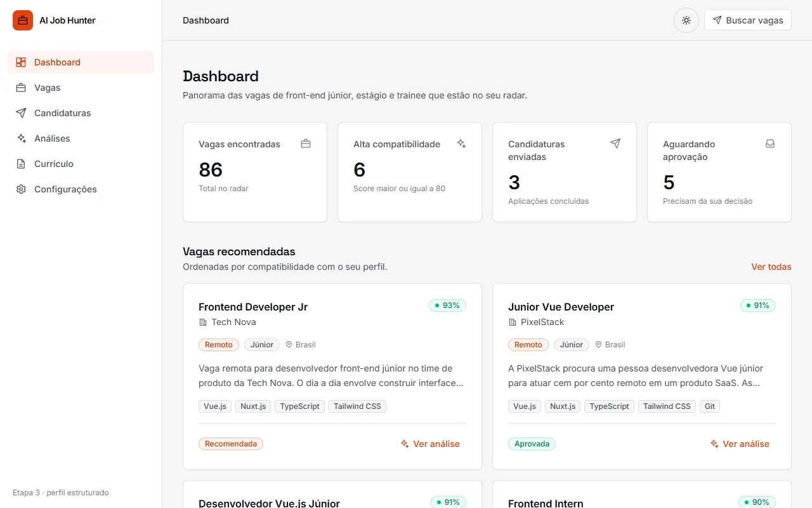This screenshot has height=508, width=812.
Task: Open Configurações settings page
Action: (81, 189)
